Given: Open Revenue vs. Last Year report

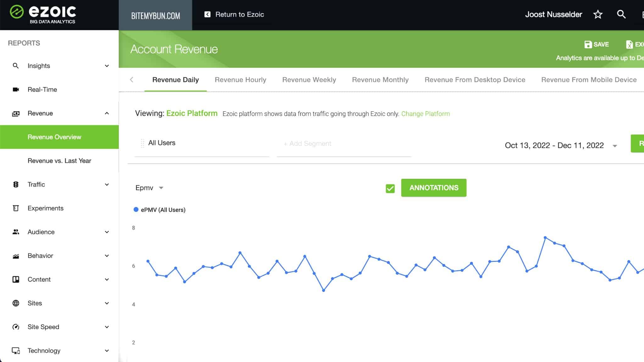Looking at the screenshot, I should [x=59, y=161].
